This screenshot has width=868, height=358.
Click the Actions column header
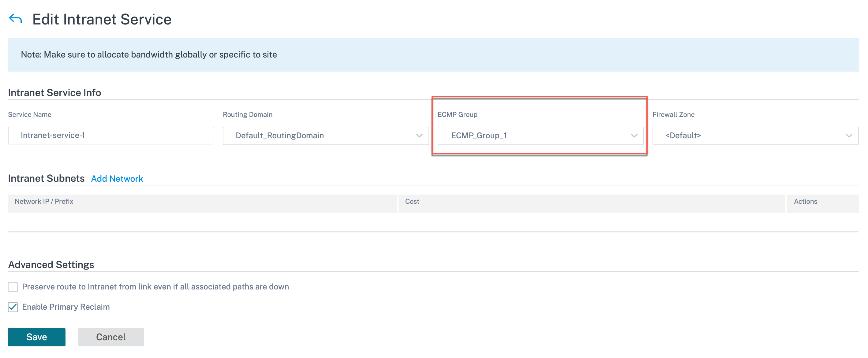[822, 203]
